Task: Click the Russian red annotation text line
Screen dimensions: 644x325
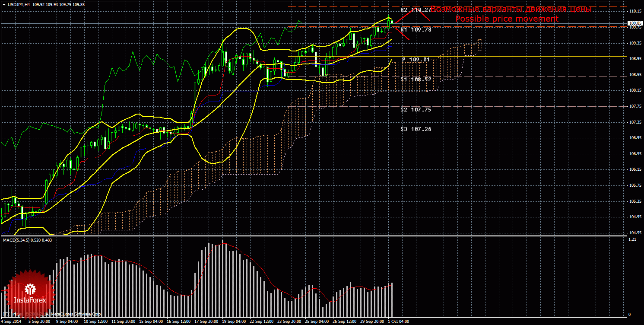Action: (511, 9)
